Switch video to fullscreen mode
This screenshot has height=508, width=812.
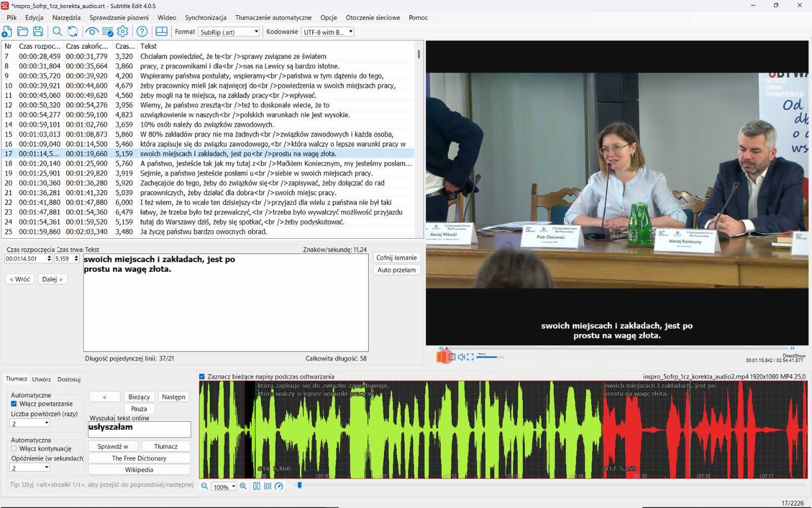pos(470,357)
